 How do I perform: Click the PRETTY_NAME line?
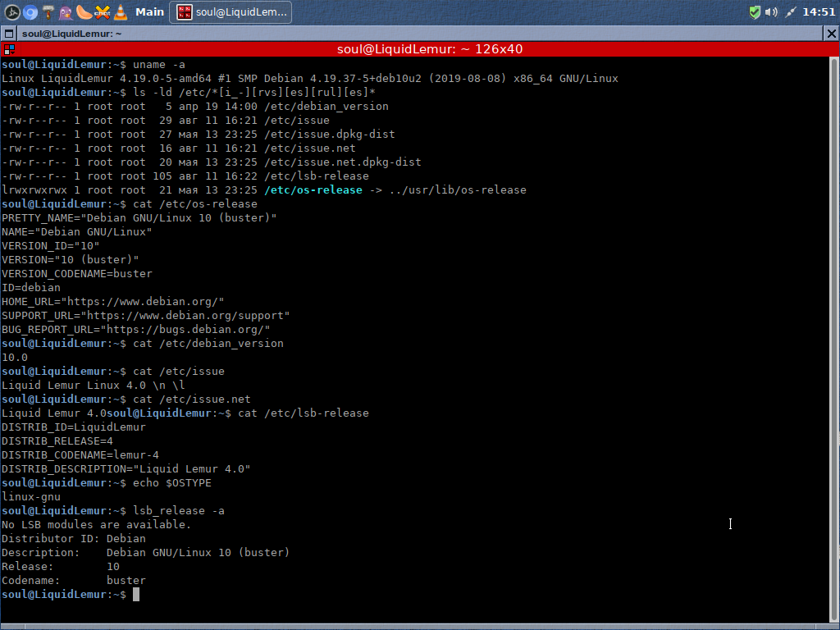139,218
